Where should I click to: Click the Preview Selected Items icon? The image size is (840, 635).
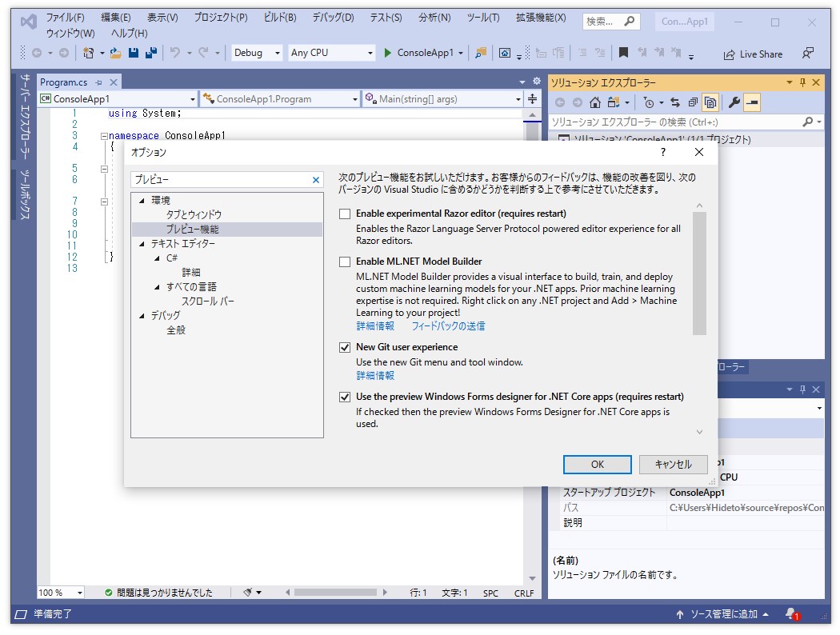(x=710, y=102)
